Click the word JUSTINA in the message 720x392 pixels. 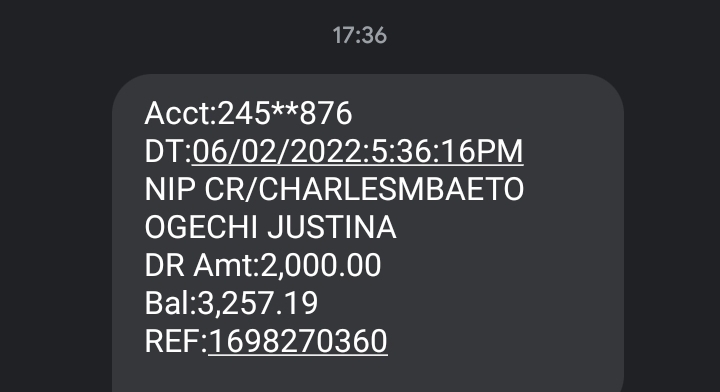332,228
